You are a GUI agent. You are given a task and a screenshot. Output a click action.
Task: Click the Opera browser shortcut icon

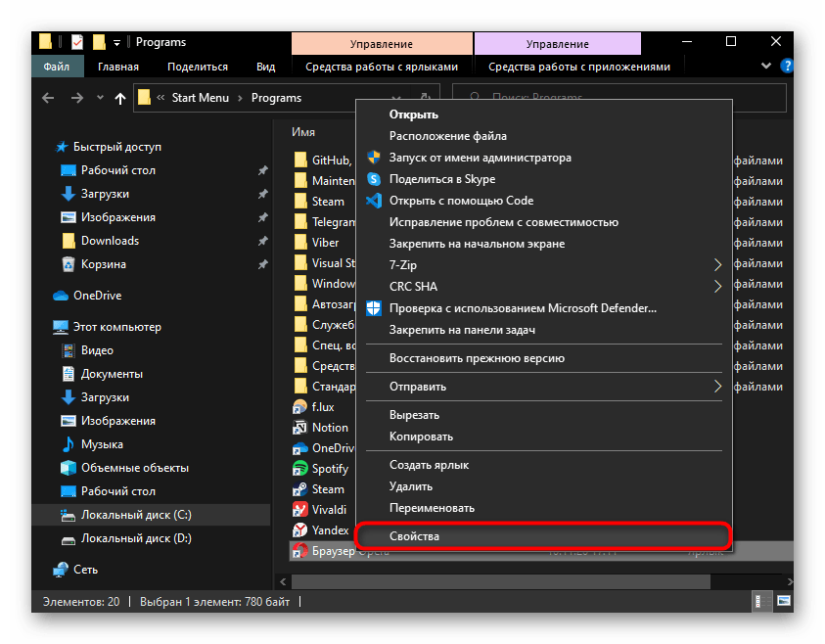(x=299, y=550)
